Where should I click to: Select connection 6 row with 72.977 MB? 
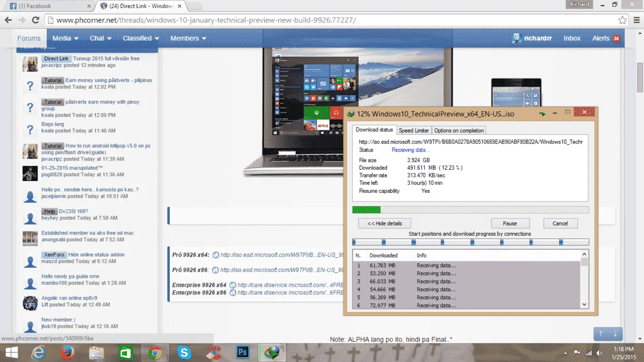pyautogui.click(x=466, y=306)
